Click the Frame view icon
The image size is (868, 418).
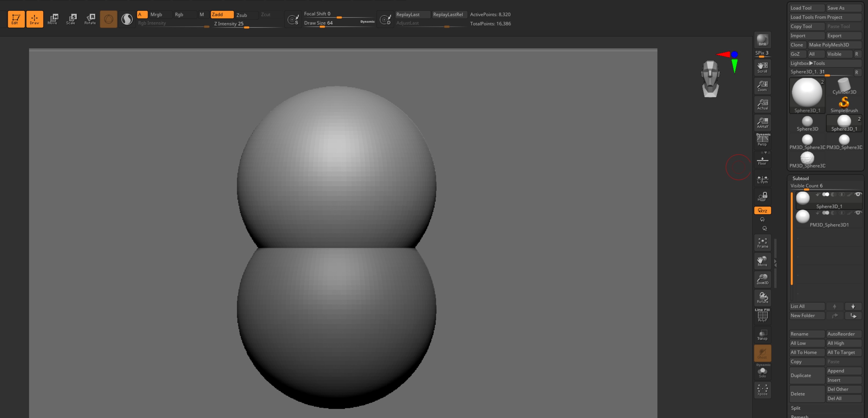[x=762, y=243]
